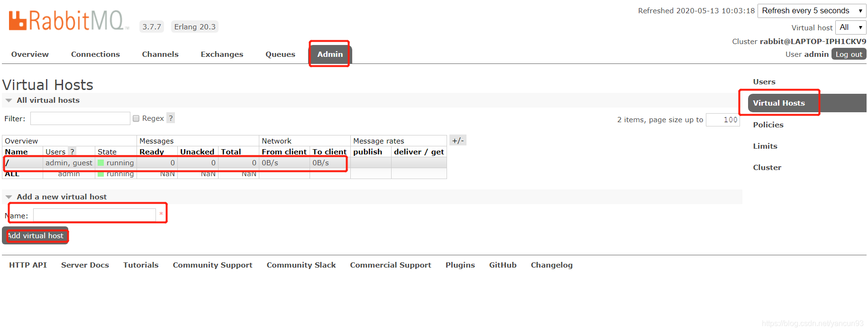Click the cluster name rabbit@LAPTOP-IPH1CKV9
This screenshot has width=868, height=332.
pyautogui.click(x=813, y=41)
